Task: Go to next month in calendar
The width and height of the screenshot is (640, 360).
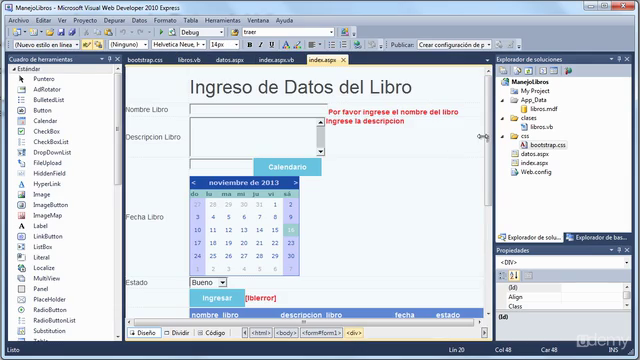Action: (x=296, y=182)
